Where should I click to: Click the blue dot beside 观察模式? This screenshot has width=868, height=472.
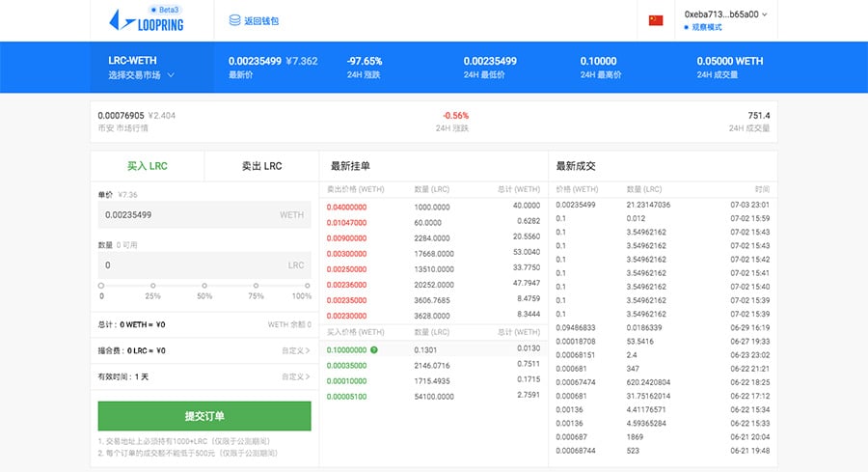[687, 28]
